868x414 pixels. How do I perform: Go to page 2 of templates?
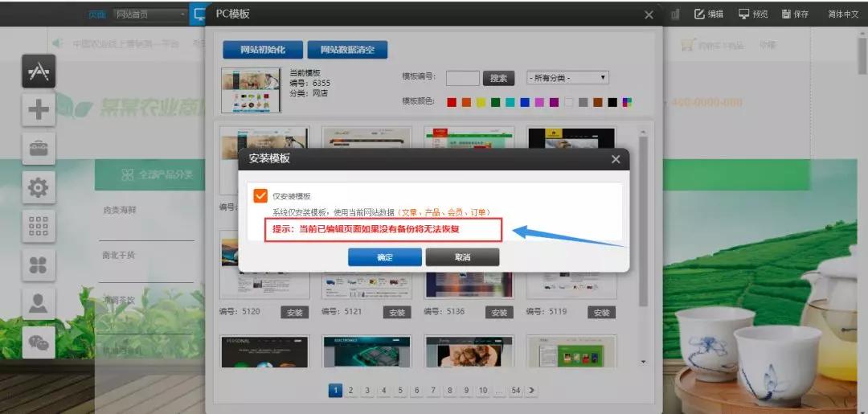click(351, 391)
